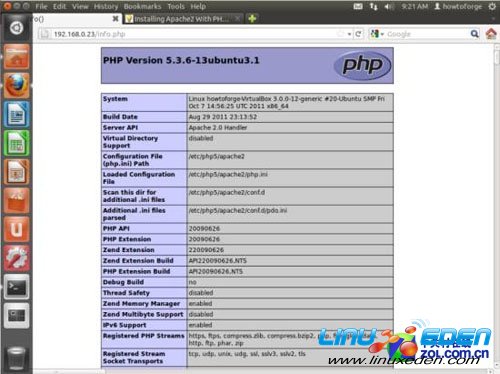
Task: Click the Apache 2.0 Handler value
Action: 218,127
